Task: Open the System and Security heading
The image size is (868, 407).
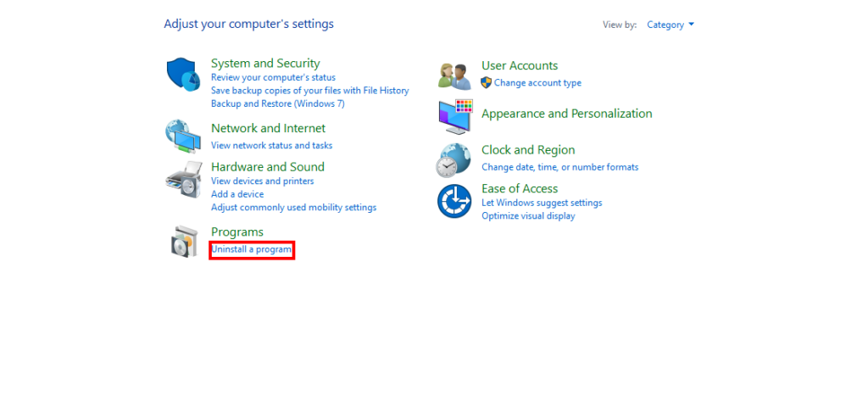Action: coord(265,63)
